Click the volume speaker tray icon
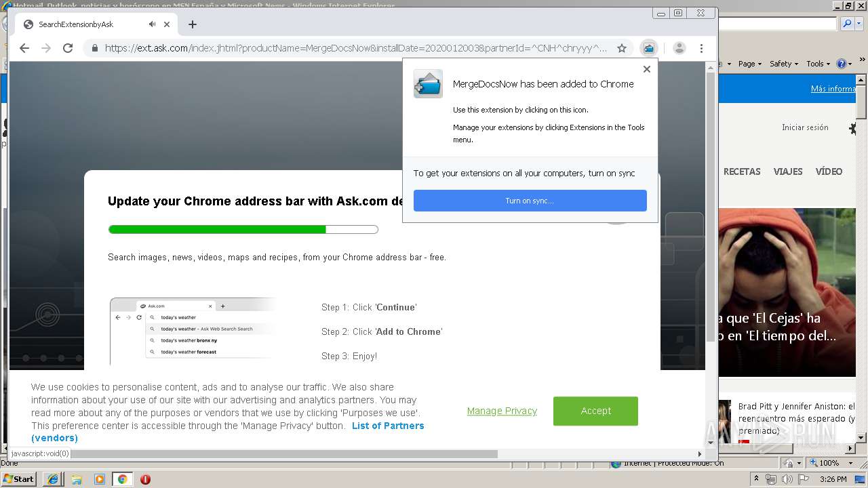 (x=787, y=479)
